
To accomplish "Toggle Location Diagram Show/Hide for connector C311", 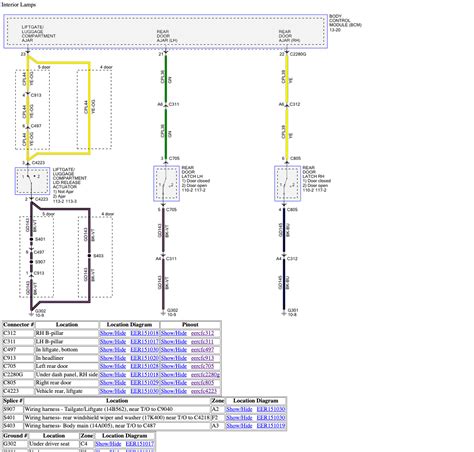I will [x=113, y=341].
